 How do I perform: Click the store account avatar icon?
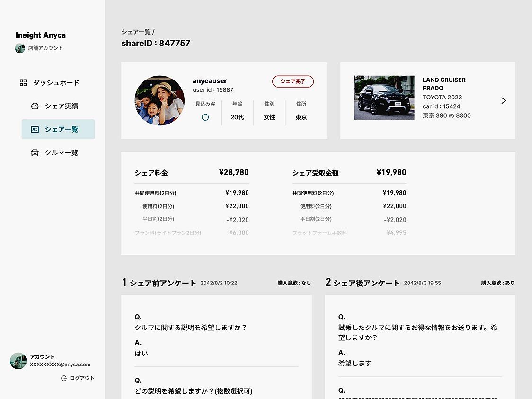(x=20, y=48)
